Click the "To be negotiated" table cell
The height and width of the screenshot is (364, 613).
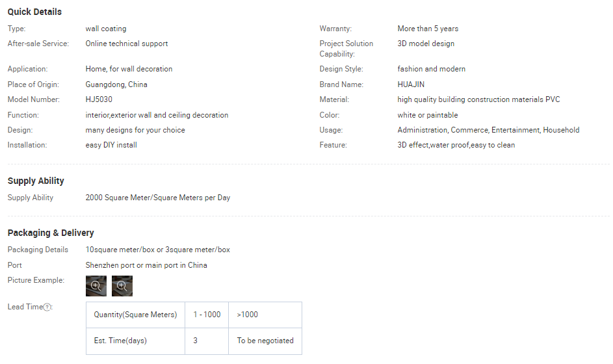265,341
